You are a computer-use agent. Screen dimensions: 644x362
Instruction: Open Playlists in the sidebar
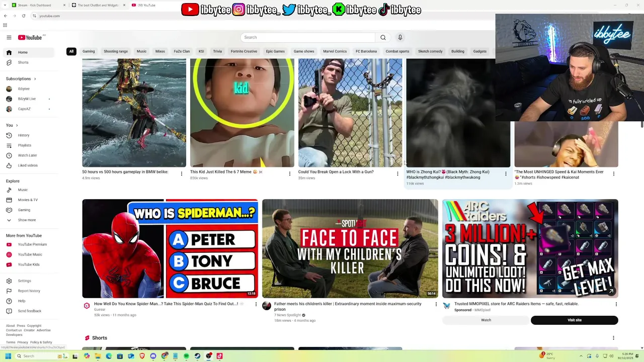coord(29,145)
